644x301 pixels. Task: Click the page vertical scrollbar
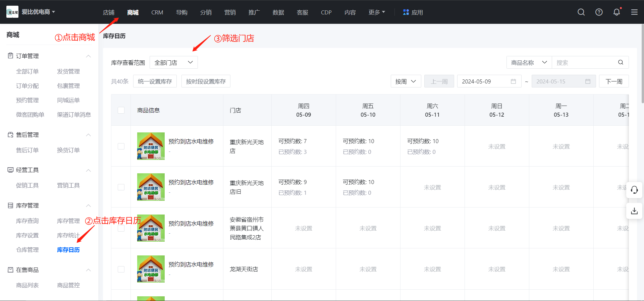[x=642, y=64]
